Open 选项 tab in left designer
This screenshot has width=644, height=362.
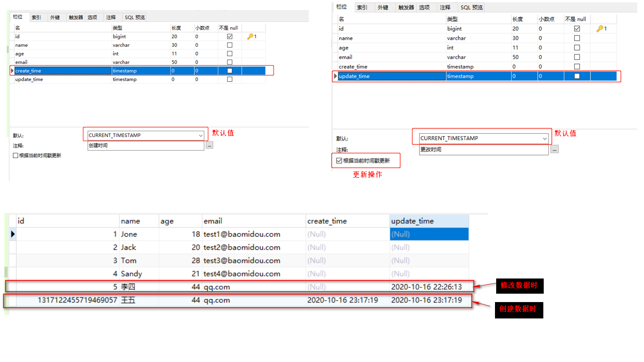pos(92,17)
